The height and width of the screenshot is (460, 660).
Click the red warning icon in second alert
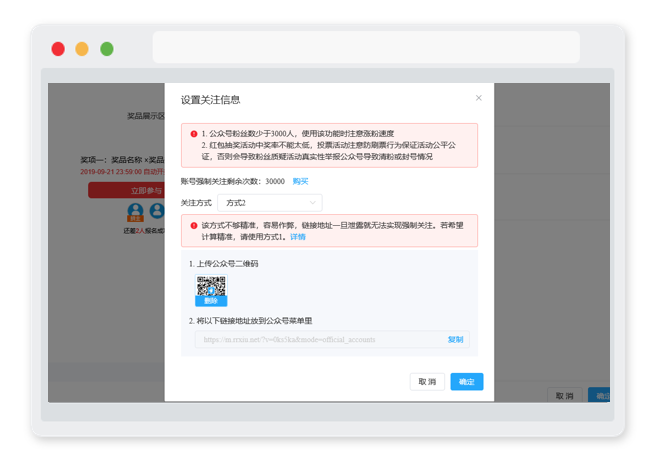(x=194, y=226)
